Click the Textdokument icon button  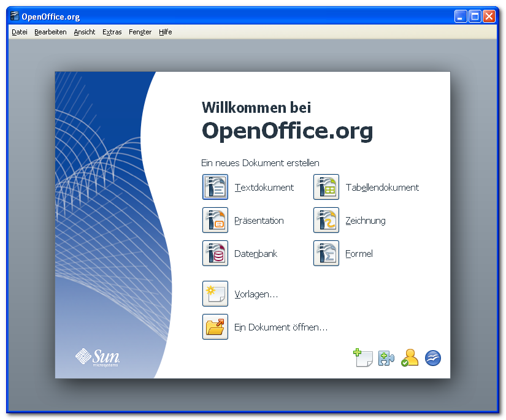click(x=215, y=187)
